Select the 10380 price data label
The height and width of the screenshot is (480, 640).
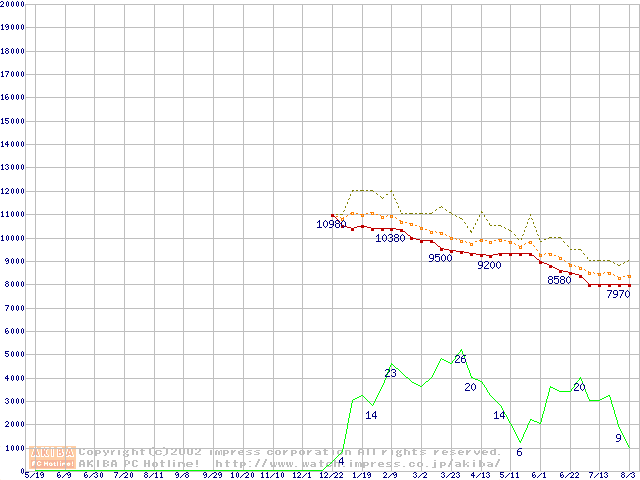click(x=390, y=238)
